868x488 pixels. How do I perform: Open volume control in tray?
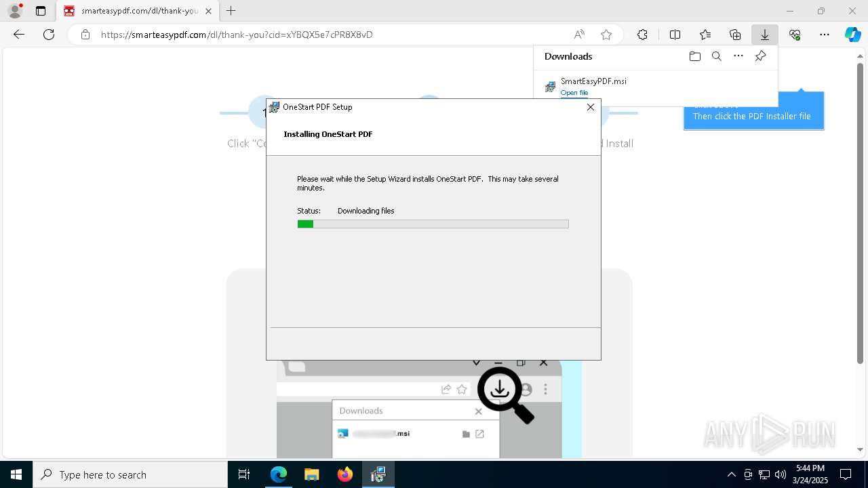(x=780, y=474)
